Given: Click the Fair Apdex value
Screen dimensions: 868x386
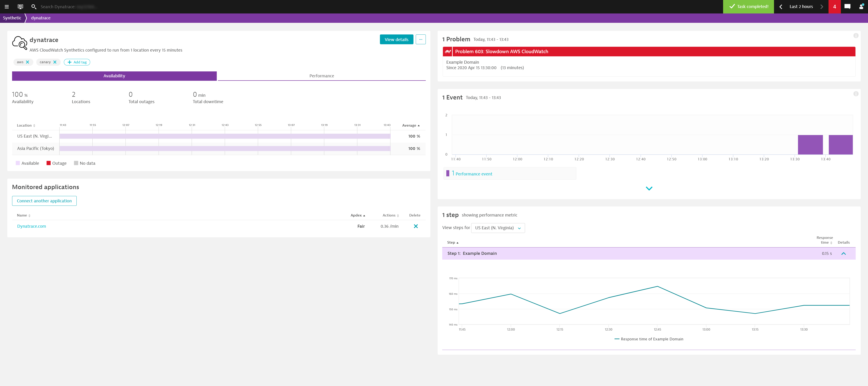Looking at the screenshot, I should [361, 226].
